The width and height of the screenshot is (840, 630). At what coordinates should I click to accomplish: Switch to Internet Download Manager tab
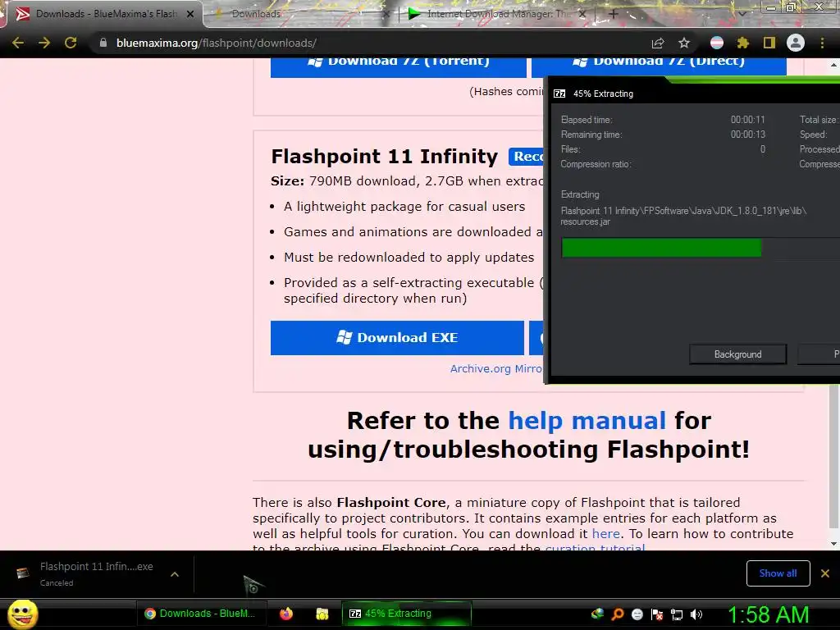tap(498, 14)
